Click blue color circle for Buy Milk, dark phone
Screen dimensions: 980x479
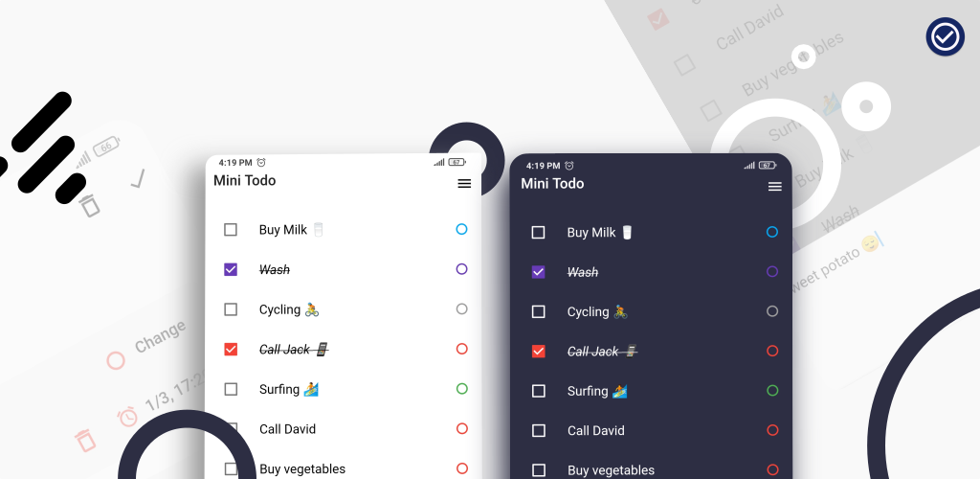[772, 232]
